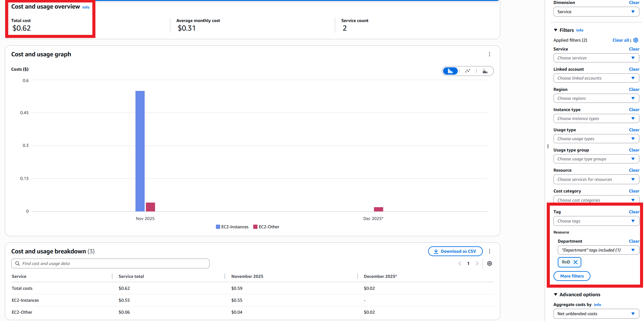
Task: Click the More filters button
Action: pyautogui.click(x=572, y=276)
